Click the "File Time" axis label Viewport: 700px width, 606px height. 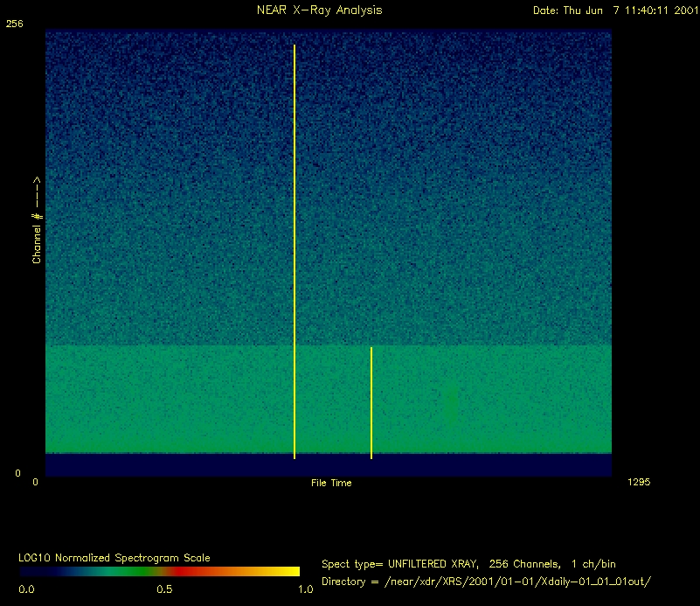pos(331,483)
